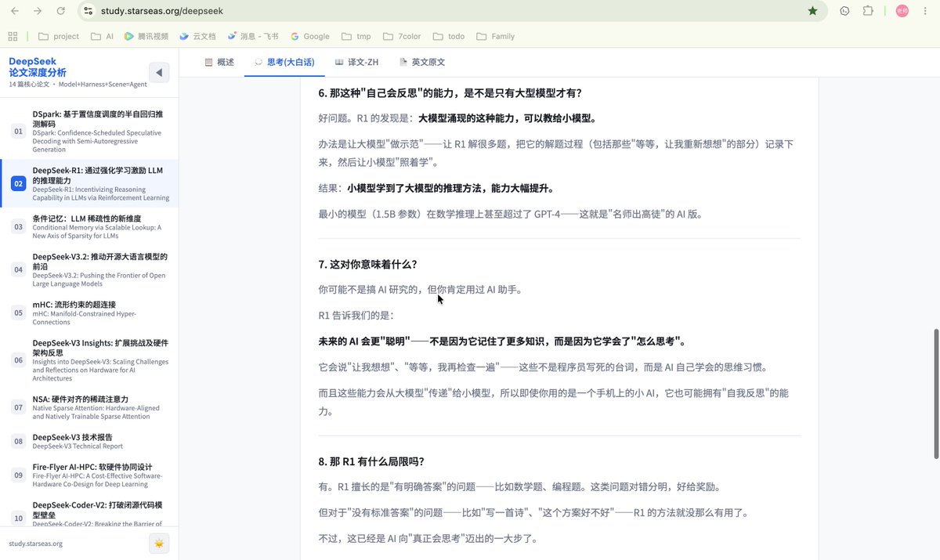Open the 7color bookmark folder
940x560 pixels.
click(403, 36)
